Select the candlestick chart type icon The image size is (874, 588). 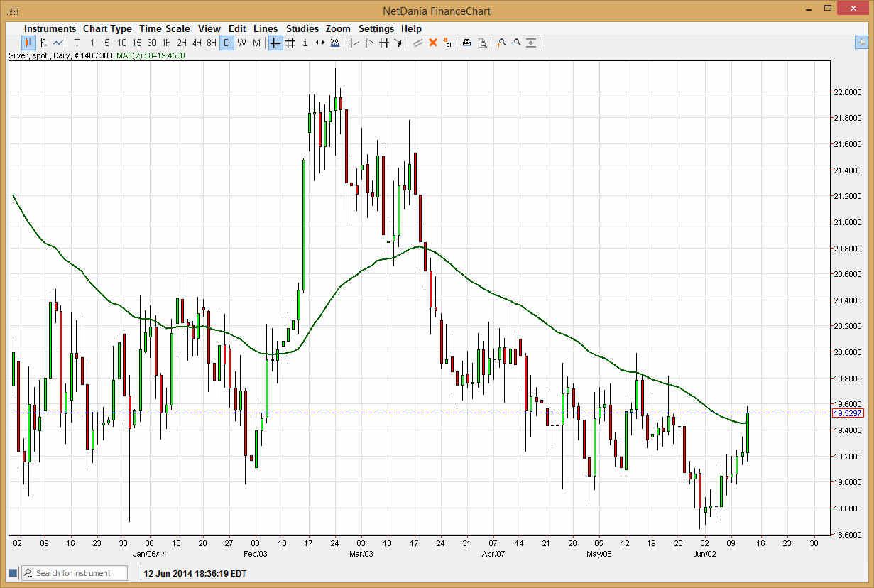click(27, 43)
